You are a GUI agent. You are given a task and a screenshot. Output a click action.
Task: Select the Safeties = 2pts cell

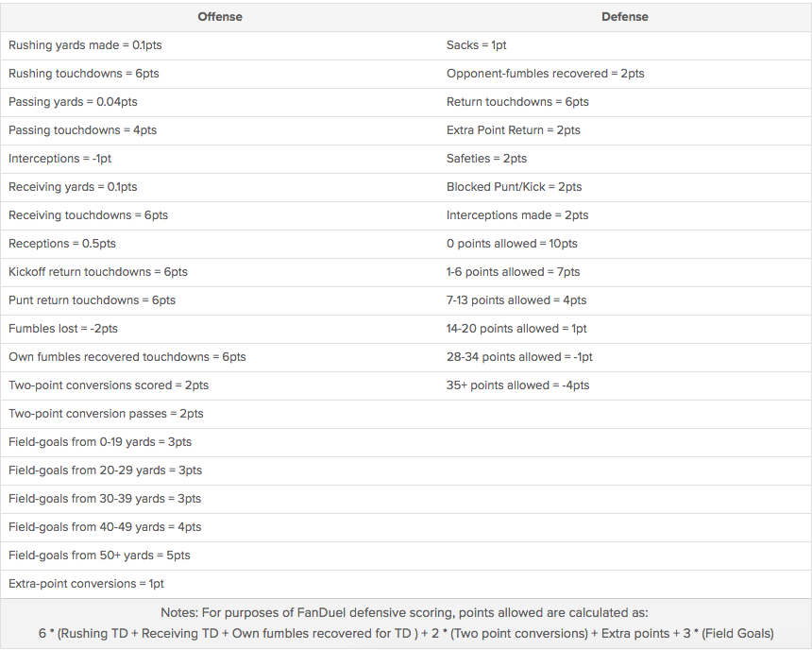(x=486, y=159)
